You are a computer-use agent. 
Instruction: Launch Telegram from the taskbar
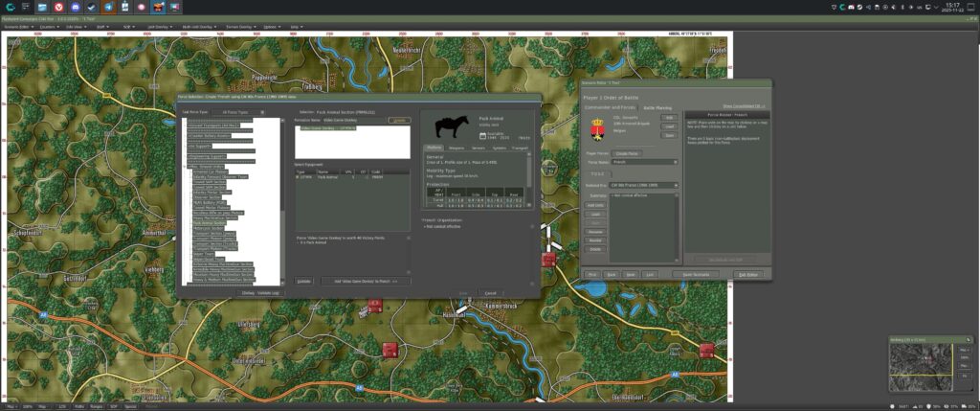(108, 7)
